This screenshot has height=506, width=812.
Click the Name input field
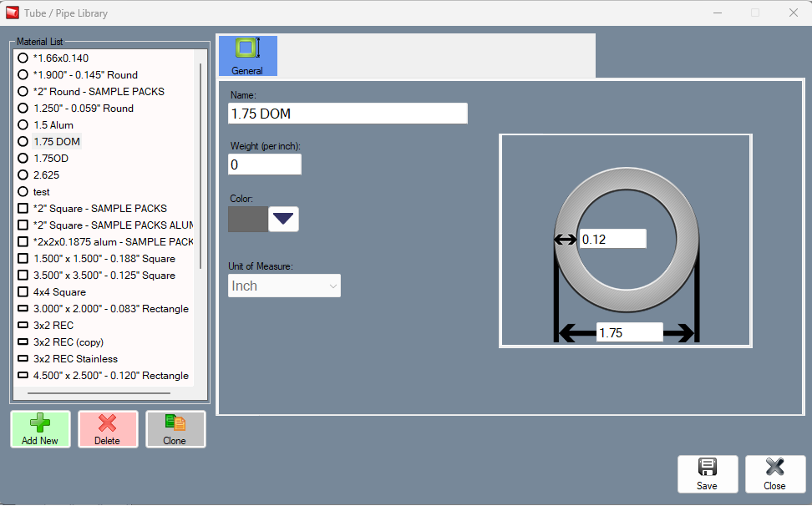coord(348,114)
